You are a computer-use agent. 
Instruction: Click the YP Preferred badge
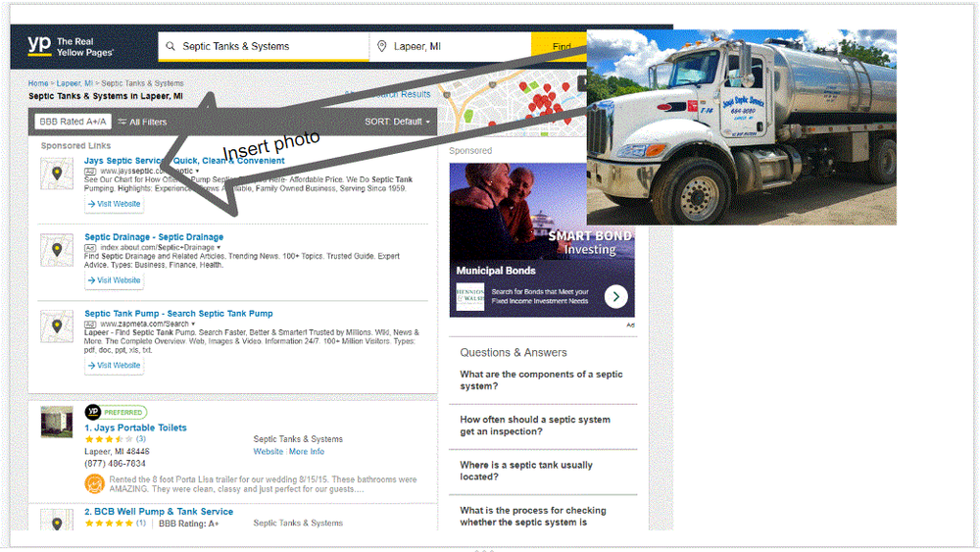(116, 412)
